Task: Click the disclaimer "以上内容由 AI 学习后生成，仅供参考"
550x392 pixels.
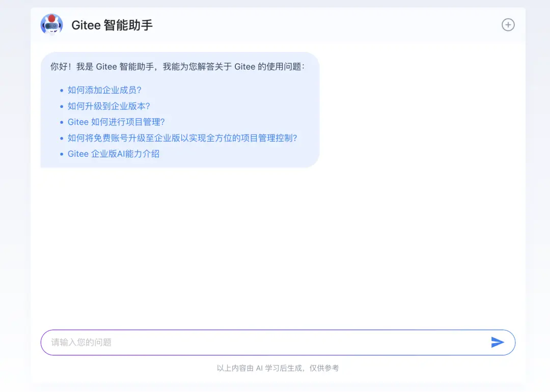Action: pos(278,368)
